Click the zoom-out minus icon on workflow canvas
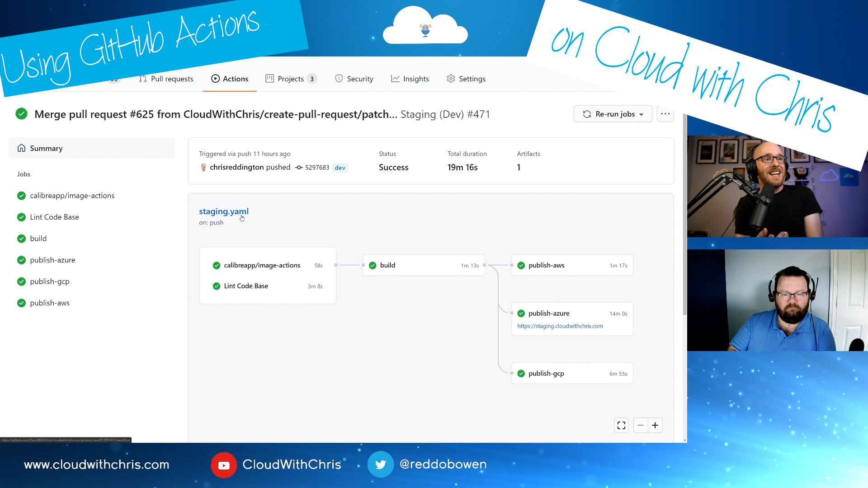868x488 pixels. 640,424
